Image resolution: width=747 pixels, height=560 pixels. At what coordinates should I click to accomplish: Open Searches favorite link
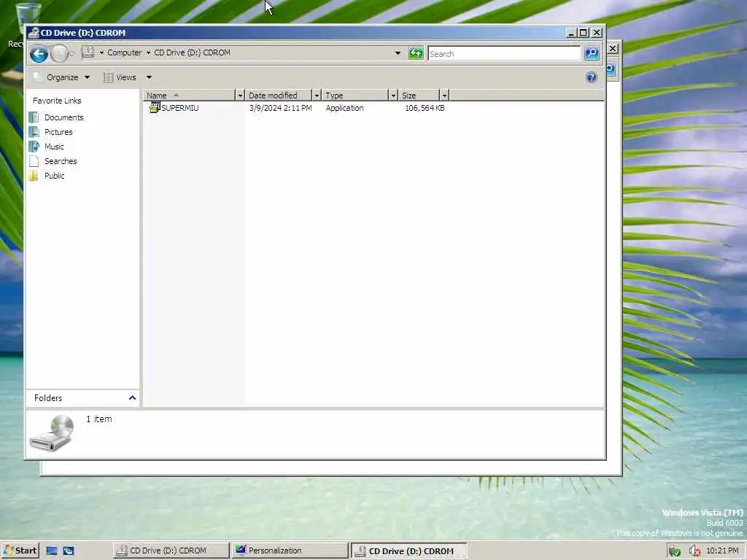pos(61,161)
